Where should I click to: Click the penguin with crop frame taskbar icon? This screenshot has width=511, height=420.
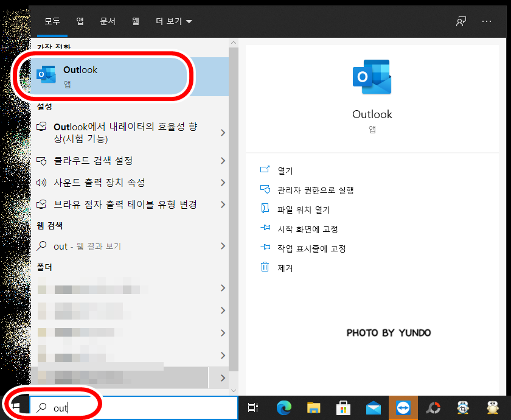(x=463, y=408)
